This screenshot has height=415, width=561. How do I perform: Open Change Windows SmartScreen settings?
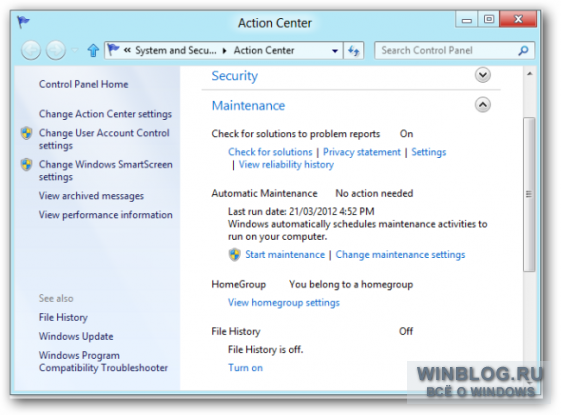[106, 170]
